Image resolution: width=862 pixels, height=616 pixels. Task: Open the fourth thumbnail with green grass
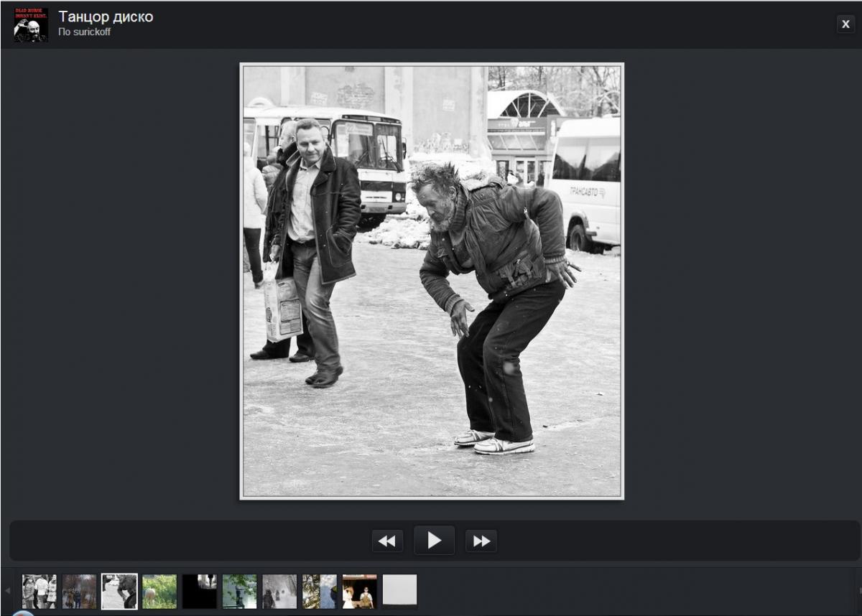(159, 592)
